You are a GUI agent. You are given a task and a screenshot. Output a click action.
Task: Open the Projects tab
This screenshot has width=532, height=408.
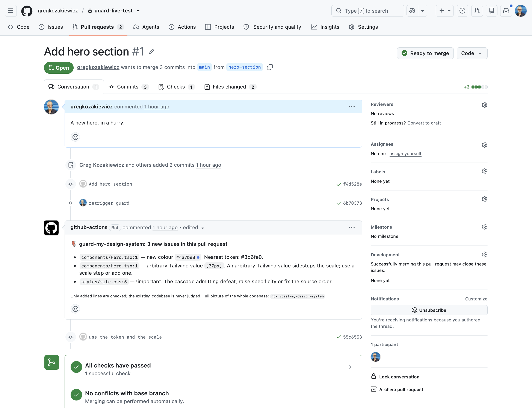(x=220, y=27)
